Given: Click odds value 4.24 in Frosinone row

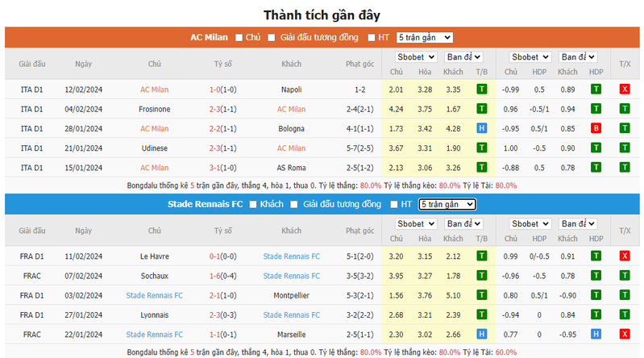Looking at the screenshot, I should pyautogui.click(x=396, y=110).
